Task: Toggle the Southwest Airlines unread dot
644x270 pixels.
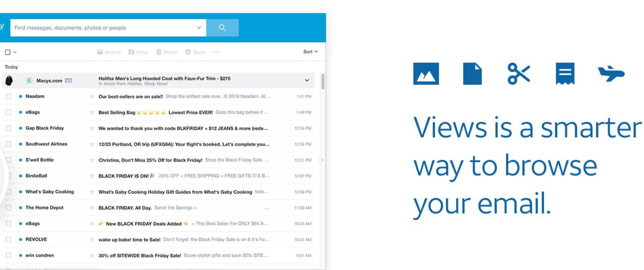Action: (21, 144)
